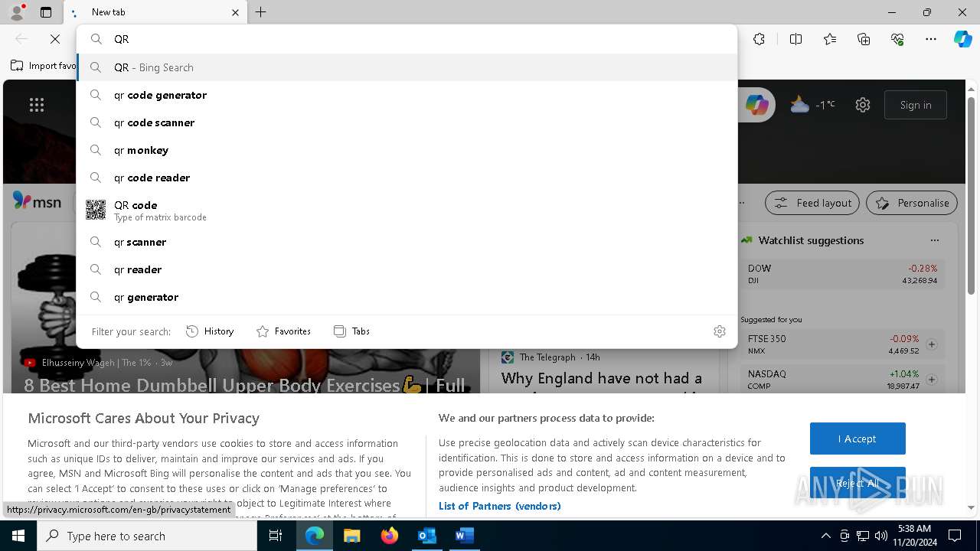The width and height of the screenshot is (980, 551).
Task: Open Word from taskbar
Action: [464, 536]
